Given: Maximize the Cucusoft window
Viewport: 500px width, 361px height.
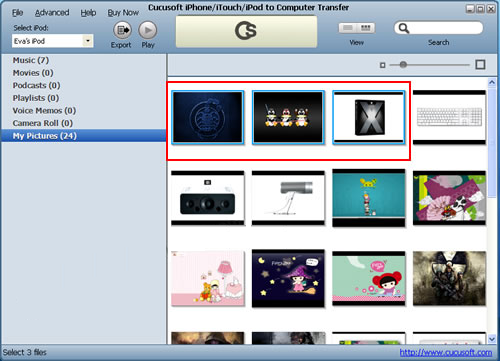Looking at the screenshot, I should click(480, 9).
